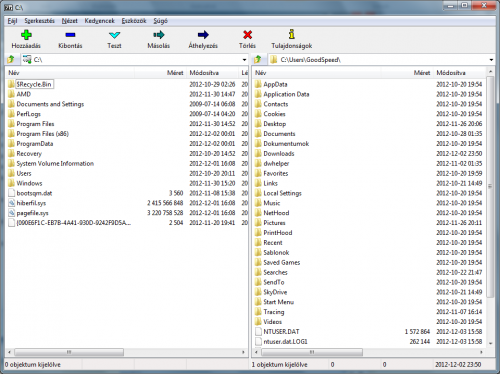Select the Windows folder icon
The height and width of the screenshot is (374, 500).
11,183
